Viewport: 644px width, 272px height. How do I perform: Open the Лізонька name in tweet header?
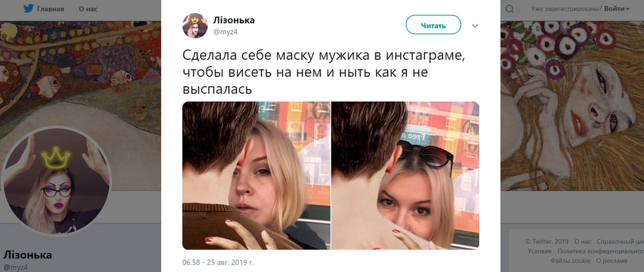coord(234,20)
